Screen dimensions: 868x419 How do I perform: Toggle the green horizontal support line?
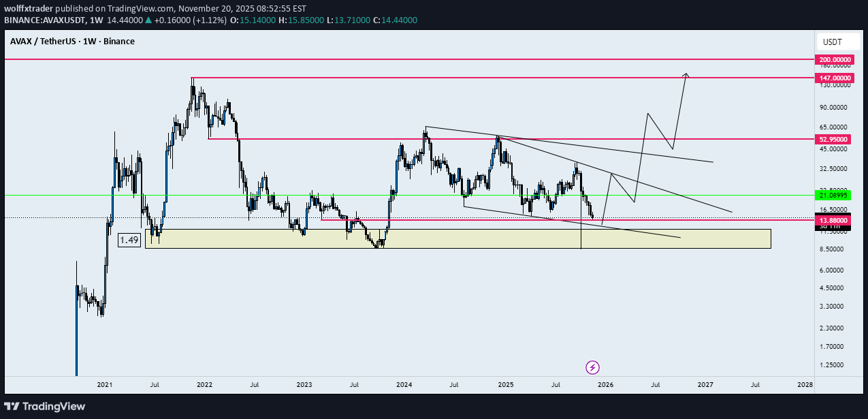(408, 195)
